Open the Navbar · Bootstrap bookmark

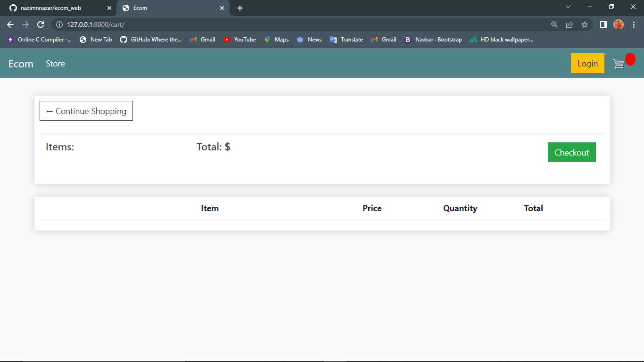pos(433,40)
